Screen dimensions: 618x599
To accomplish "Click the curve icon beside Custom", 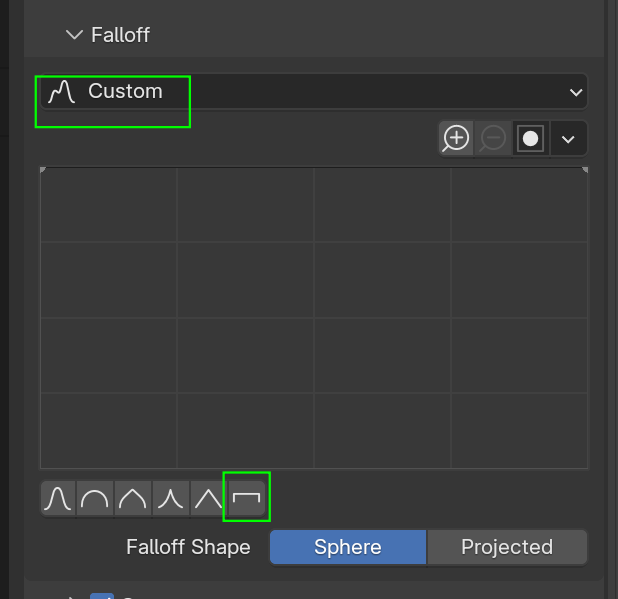I will click(62, 91).
